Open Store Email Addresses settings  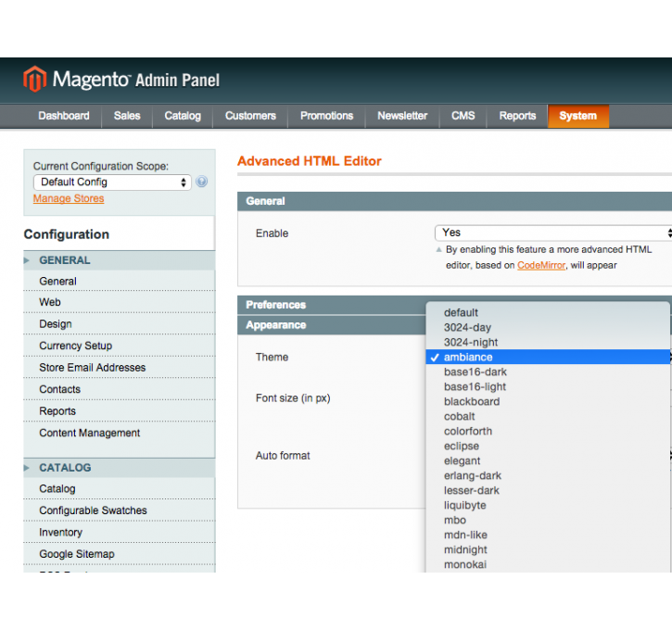coord(92,368)
